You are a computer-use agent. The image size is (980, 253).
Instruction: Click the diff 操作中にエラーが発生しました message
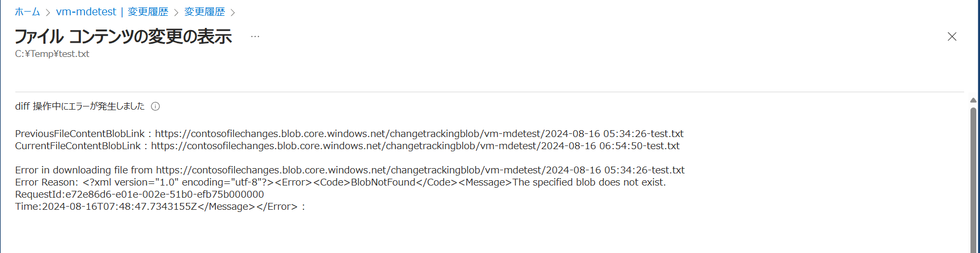tap(80, 106)
